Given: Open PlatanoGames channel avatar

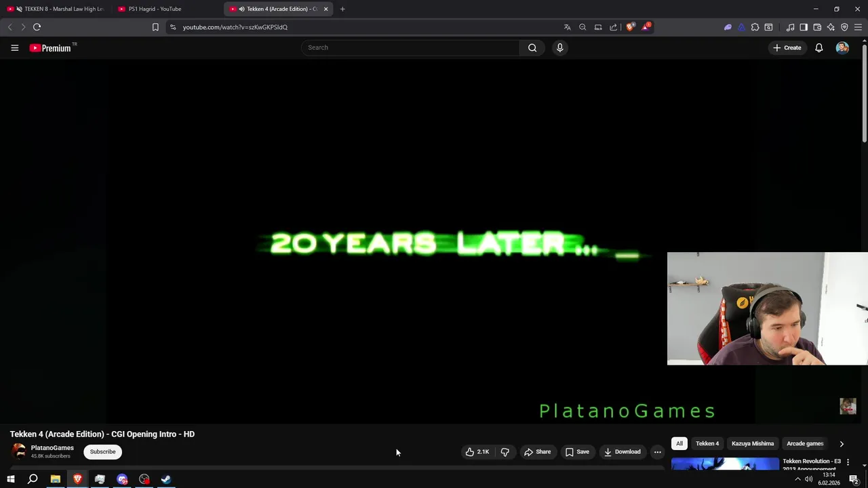Looking at the screenshot, I should click(x=18, y=451).
